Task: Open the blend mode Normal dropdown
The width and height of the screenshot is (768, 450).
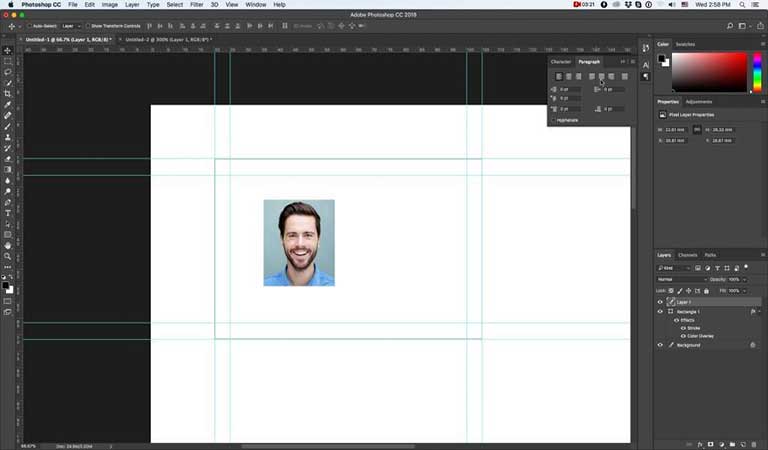Action: pyautogui.click(x=680, y=279)
